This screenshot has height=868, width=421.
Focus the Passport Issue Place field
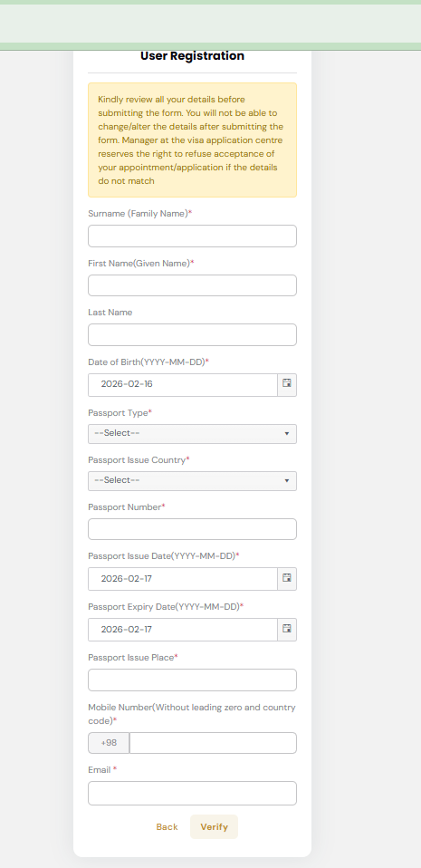192,680
